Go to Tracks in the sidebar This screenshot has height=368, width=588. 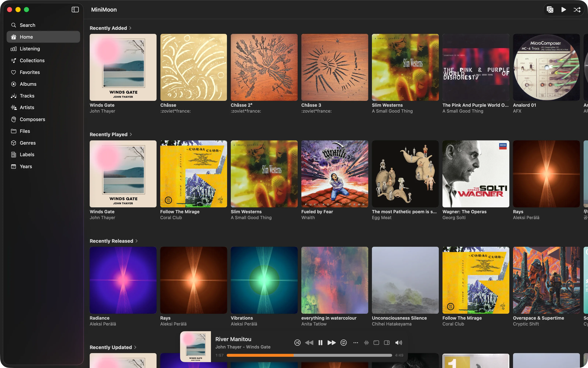tap(43, 96)
